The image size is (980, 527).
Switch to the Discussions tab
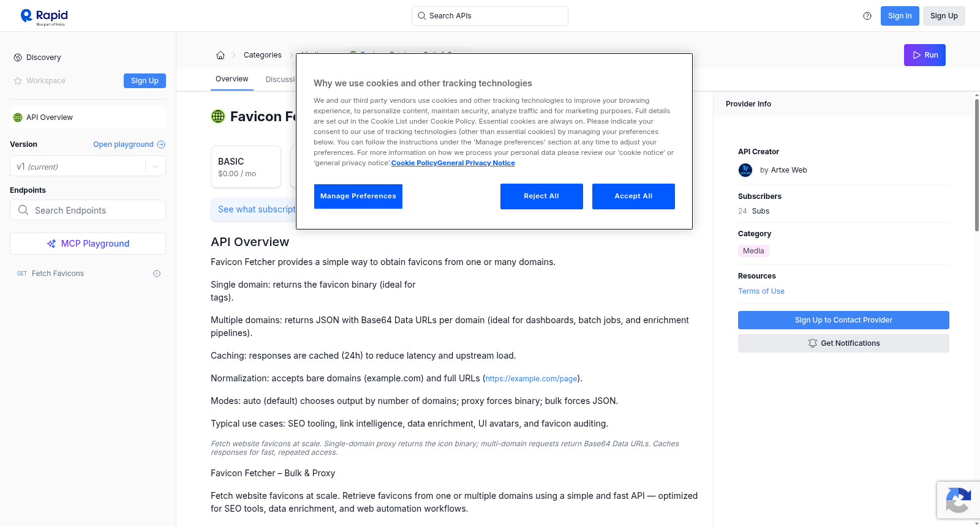pyautogui.click(x=281, y=80)
